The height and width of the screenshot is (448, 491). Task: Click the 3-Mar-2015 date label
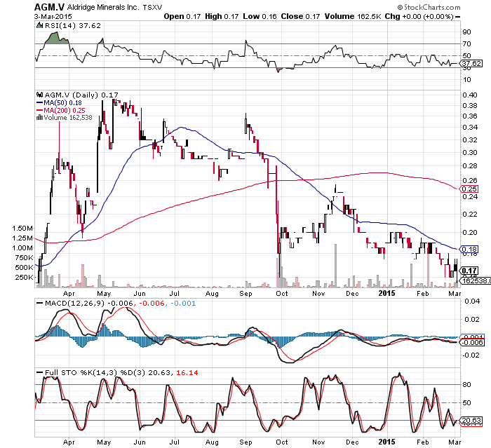click(x=53, y=17)
